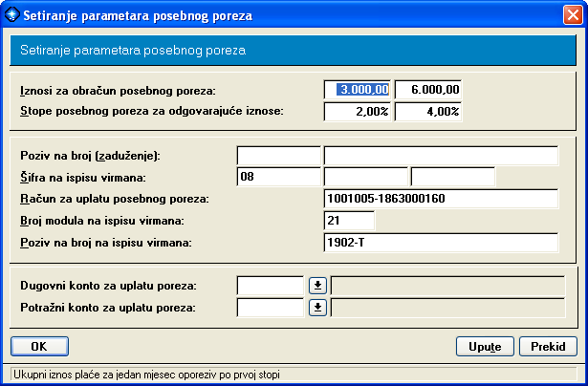Click the Poziv na broj na ispisu virmana label
This screenshot has height=386, width=588.
click(x=106, y=243)
